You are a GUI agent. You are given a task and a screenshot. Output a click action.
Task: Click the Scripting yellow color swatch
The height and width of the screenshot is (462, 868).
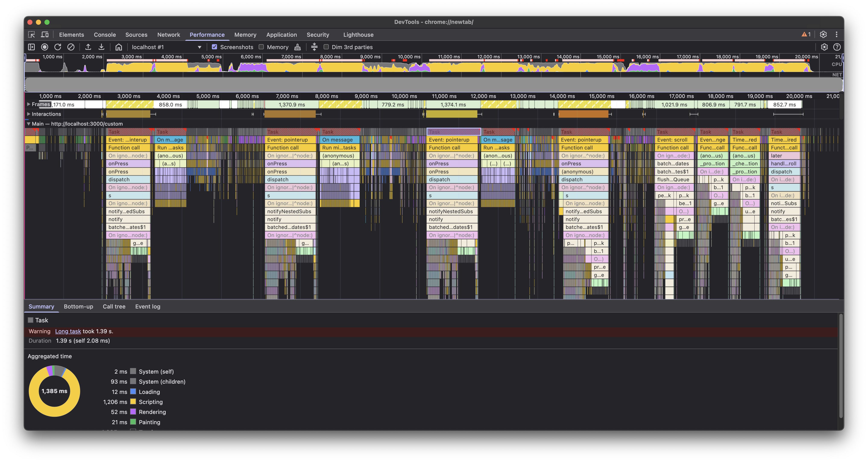click(x=133, y=402)
